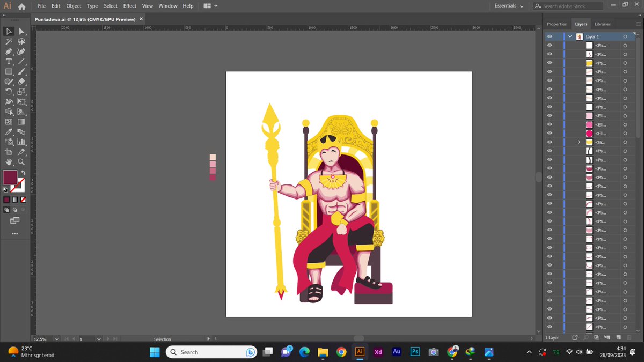Select the Selection tool (black arrow)
Screen dimensions: 644x362
(x=9, y=32)
